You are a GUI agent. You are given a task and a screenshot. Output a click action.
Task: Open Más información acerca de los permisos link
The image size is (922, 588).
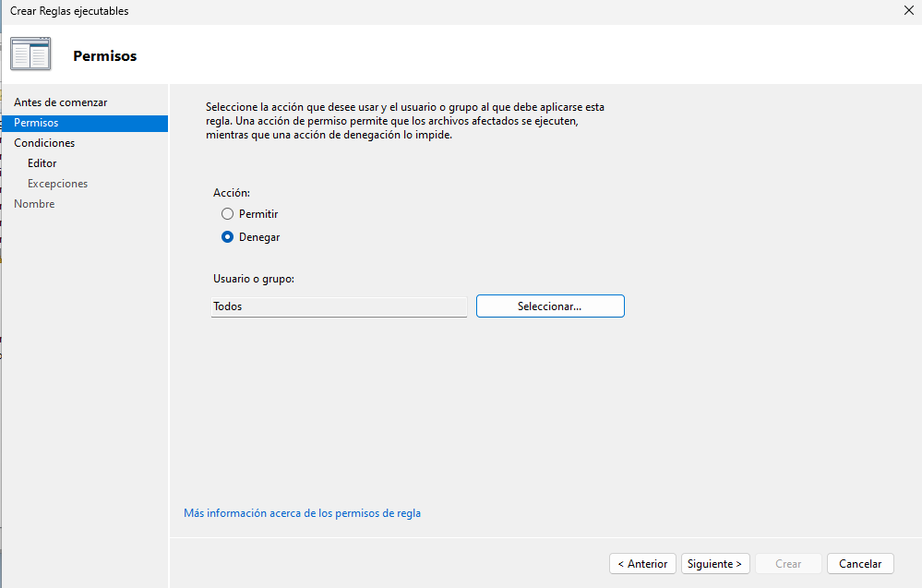pos(302,513)
